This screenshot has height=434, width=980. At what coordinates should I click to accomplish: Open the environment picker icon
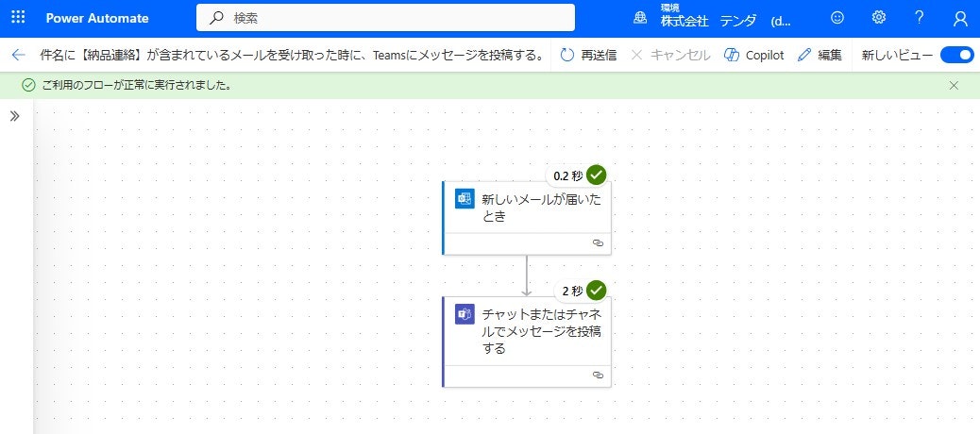click(640, 18)
